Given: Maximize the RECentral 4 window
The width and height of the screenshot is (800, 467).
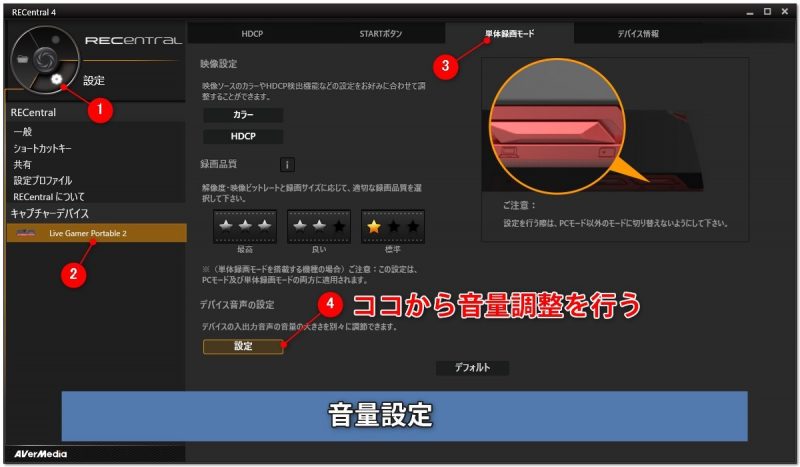Looking at the screenshot, I should point(767,11).
